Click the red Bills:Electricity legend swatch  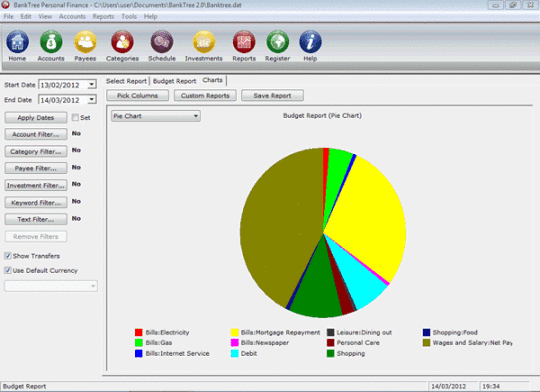pos(138,332)
